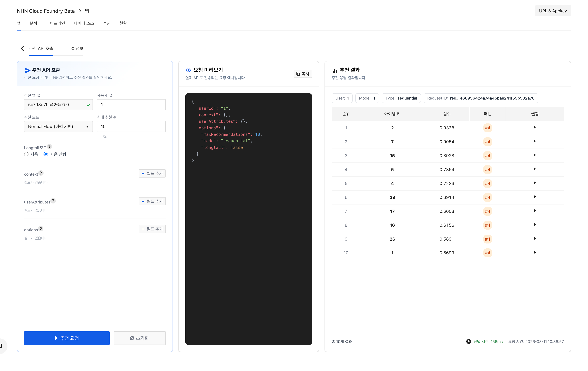Click the back arrow beside 추천 API 호출
Screen dimensions: 588x371
coord(22,48)
